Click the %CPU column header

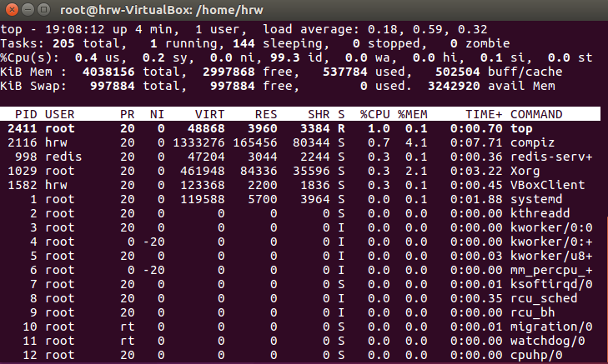375,114
